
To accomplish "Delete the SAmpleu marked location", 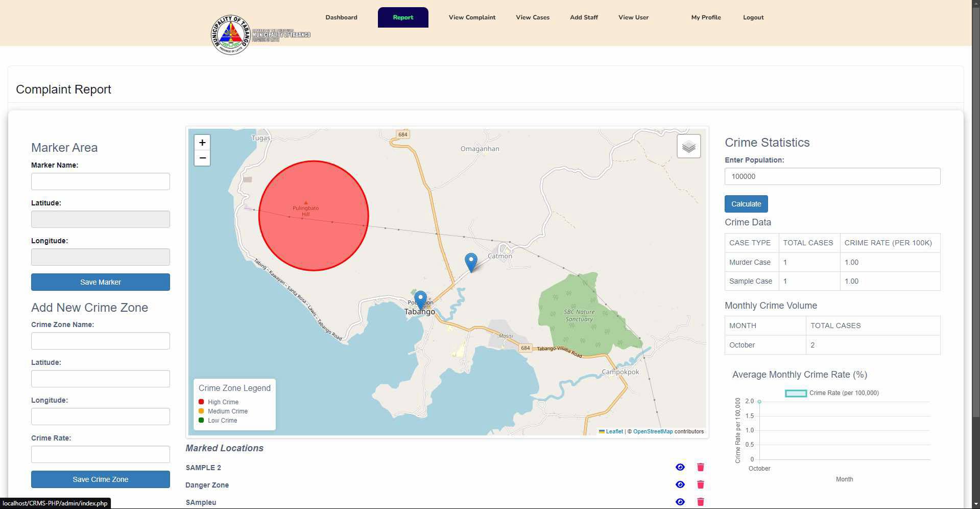I will pyautogui.click(x=700, y=502).
